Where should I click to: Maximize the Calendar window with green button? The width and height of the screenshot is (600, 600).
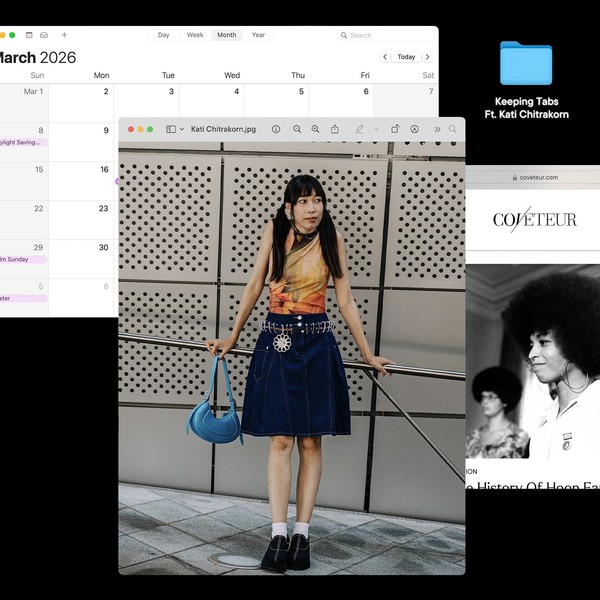click(x=12, y=35)
